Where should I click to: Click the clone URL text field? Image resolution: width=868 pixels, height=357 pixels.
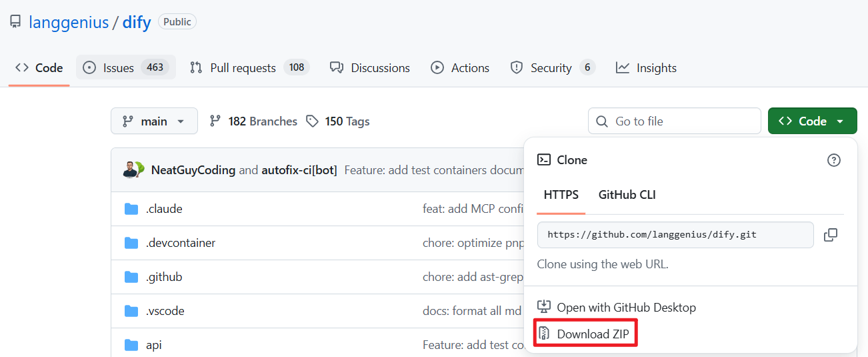[x=675, y=235]
